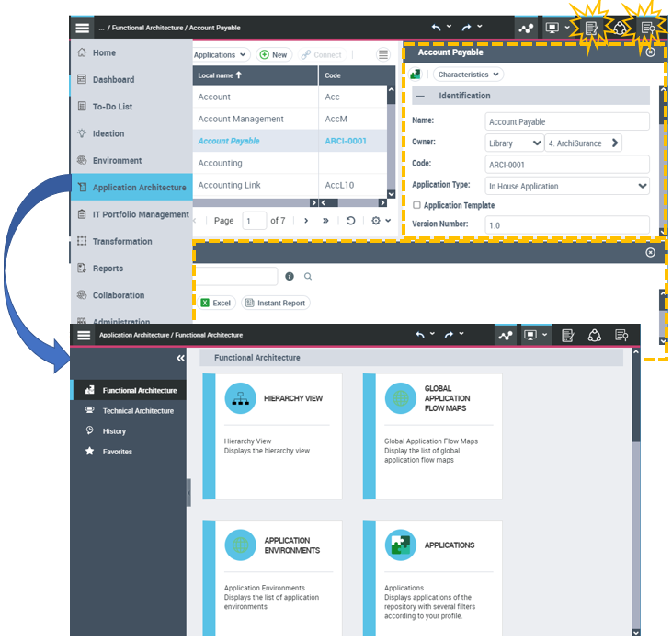The image size is (672, 642).
Task: Click the Applications puzzle tile icon
Action: click(x=400, y=545)
